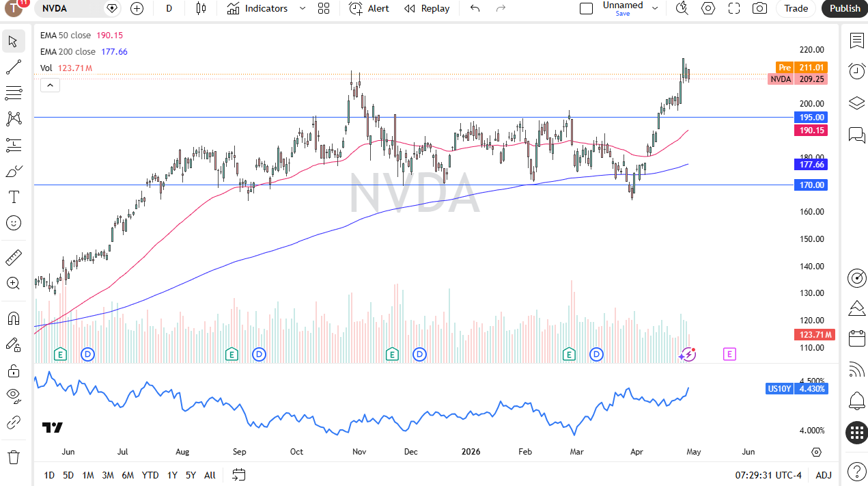Open the Pine editor icon

[856, 308]
